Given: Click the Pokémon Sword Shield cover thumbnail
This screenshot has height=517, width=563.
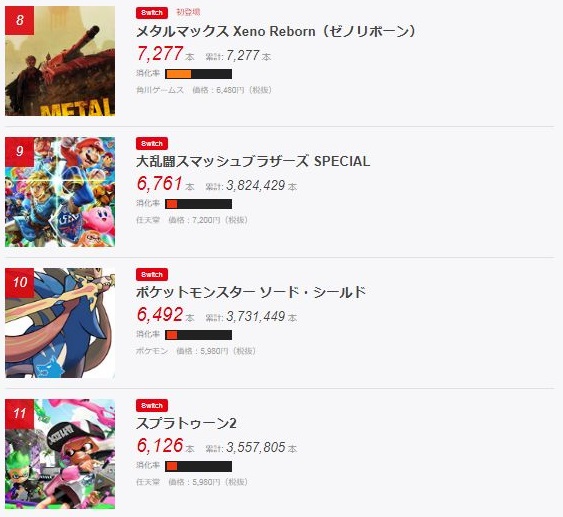Looking at the screenshot, I should click(x=60, y=323).
